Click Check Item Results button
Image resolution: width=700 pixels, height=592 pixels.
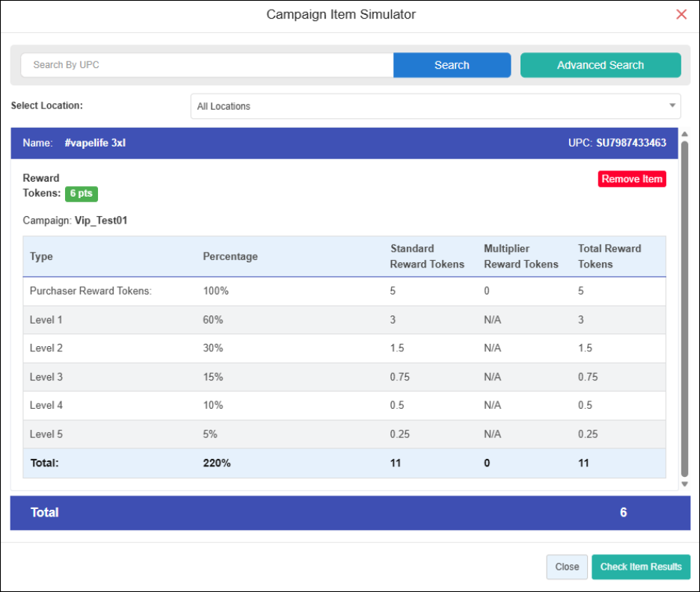(640, 567)
